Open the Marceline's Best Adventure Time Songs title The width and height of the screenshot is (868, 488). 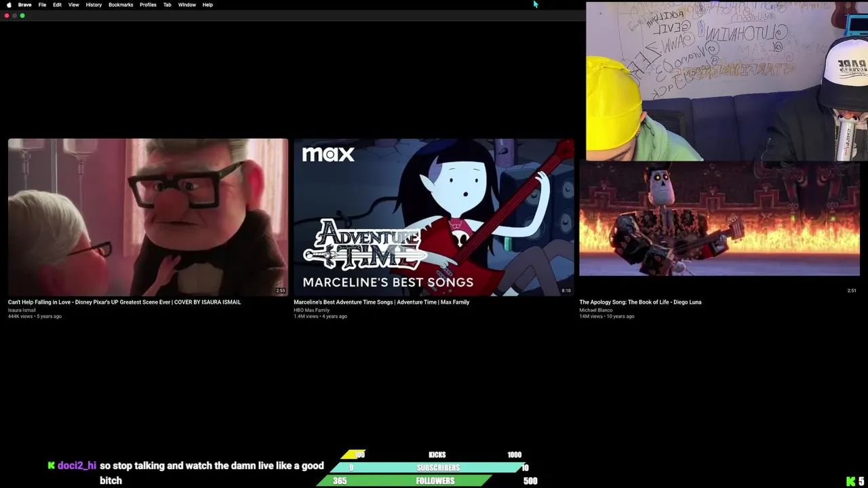(x=381, y=302)
